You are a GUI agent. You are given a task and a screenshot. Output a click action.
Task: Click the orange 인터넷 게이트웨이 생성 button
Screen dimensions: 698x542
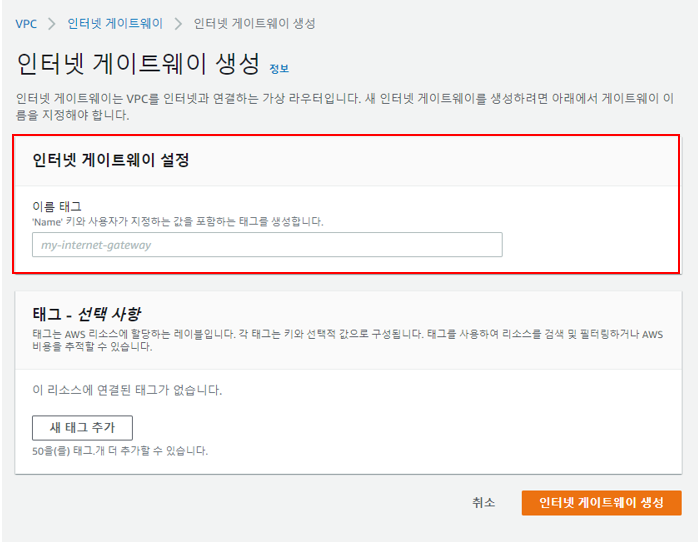[601, 503]
